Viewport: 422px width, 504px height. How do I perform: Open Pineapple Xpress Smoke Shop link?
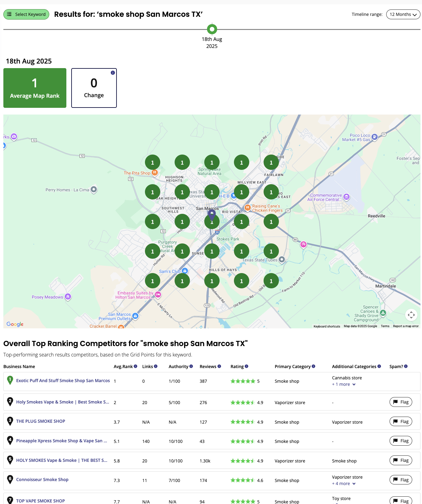pos(62,441)
